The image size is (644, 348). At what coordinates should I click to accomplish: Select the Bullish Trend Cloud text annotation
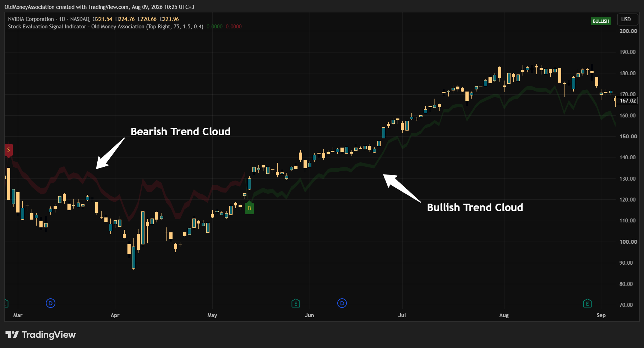475,208
